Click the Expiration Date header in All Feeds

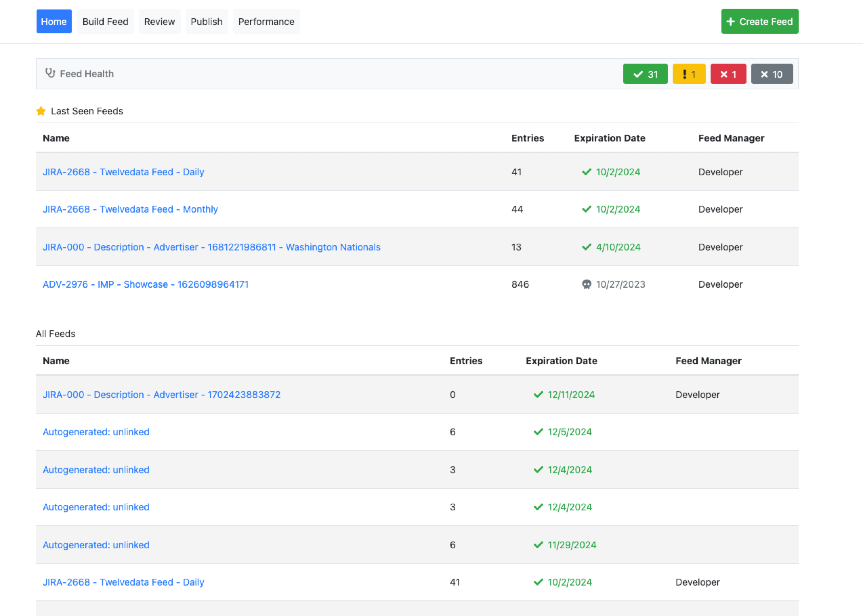pyautogui.click(x=561, y=361)
